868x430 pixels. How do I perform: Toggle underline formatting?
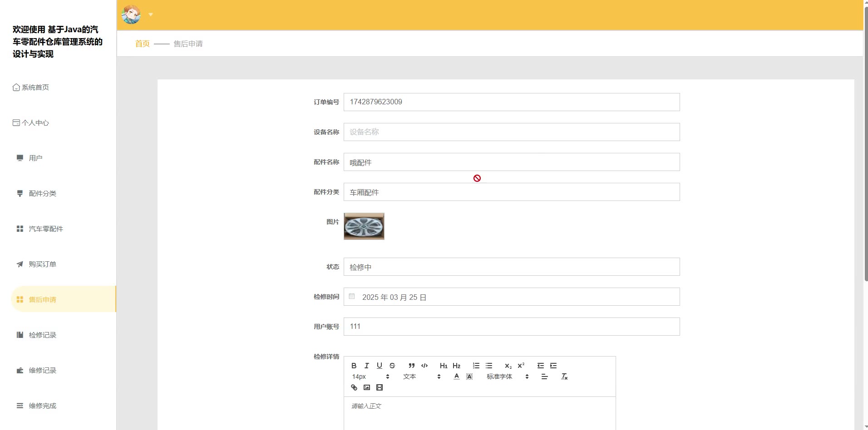[380, 366]
